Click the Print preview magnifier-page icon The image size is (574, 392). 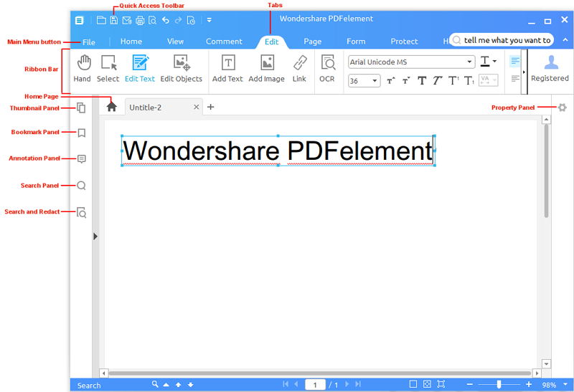point(152,21)
